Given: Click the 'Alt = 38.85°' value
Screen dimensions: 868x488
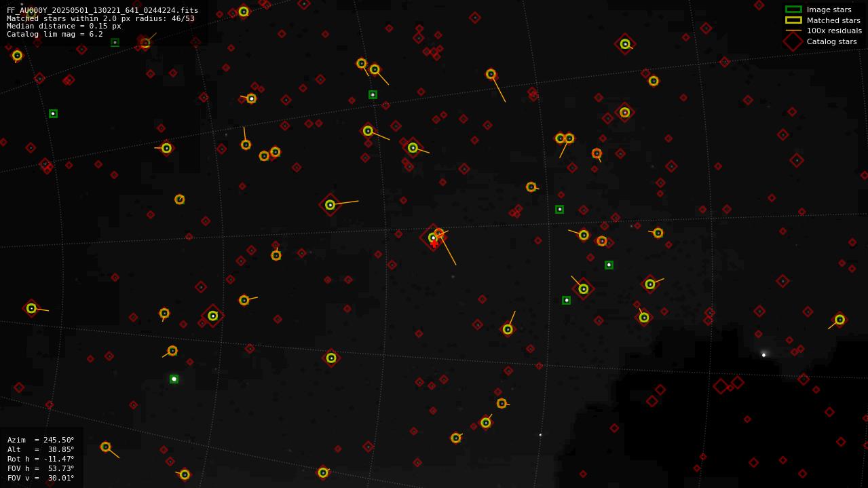Looking at the screenshot, I should tap(41, 449).
